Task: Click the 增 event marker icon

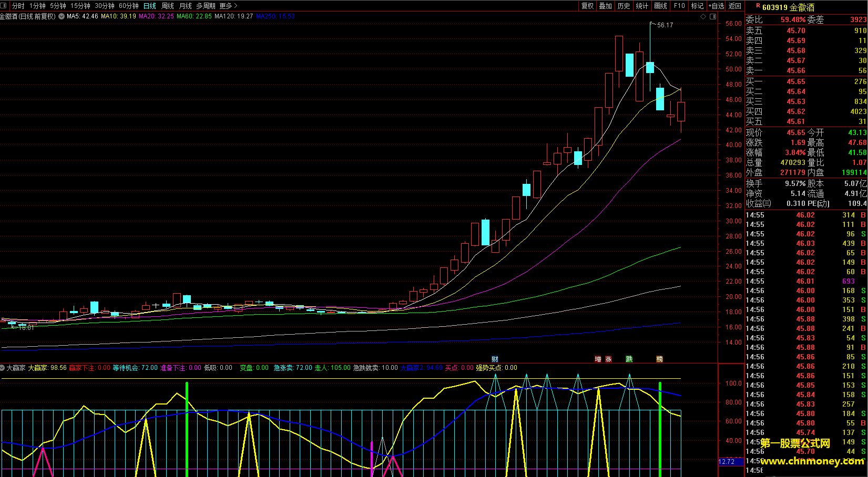Action: pos(598,359)
